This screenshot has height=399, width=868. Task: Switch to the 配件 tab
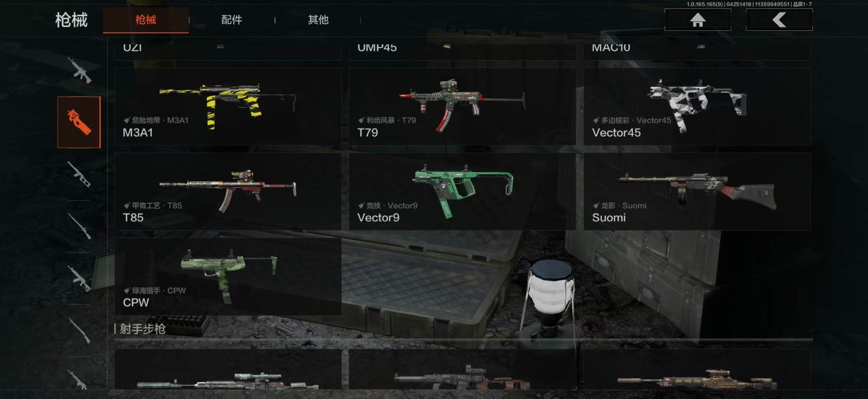click(231, 20)
